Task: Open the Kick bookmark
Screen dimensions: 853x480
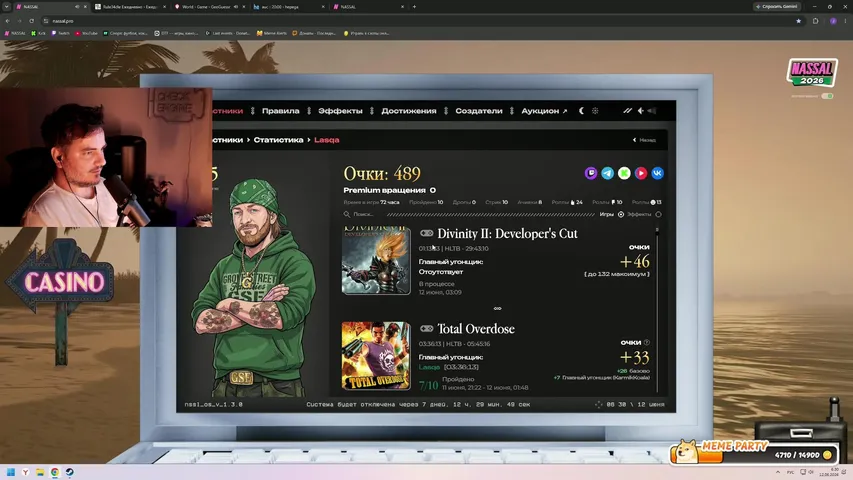Action: point(38,33)
